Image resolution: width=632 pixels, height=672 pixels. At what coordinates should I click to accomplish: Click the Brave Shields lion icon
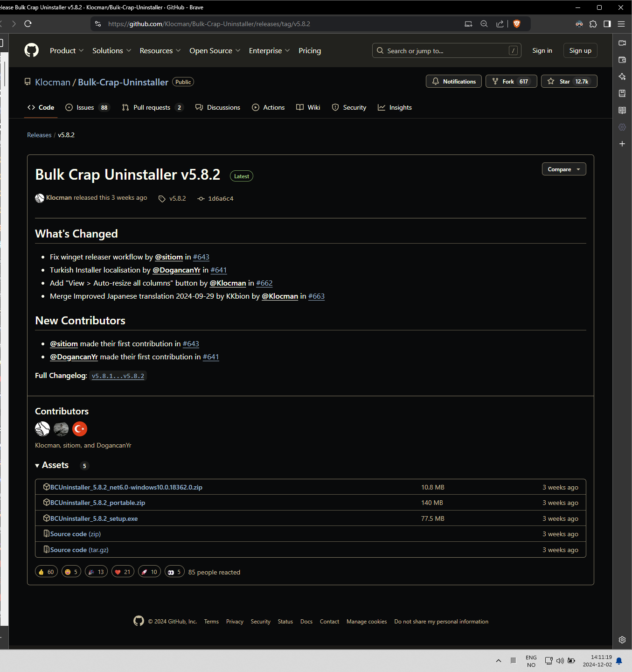tap(517, 24)
